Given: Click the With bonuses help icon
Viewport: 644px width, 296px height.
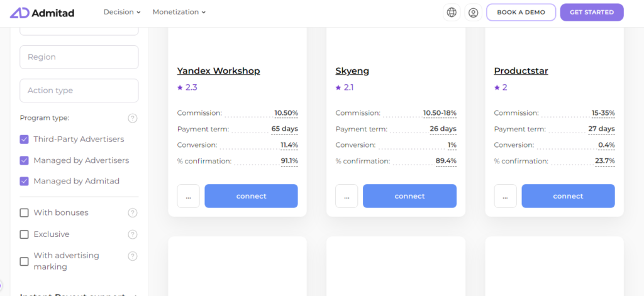Looking at the screenshot, I should pos(132,212).
